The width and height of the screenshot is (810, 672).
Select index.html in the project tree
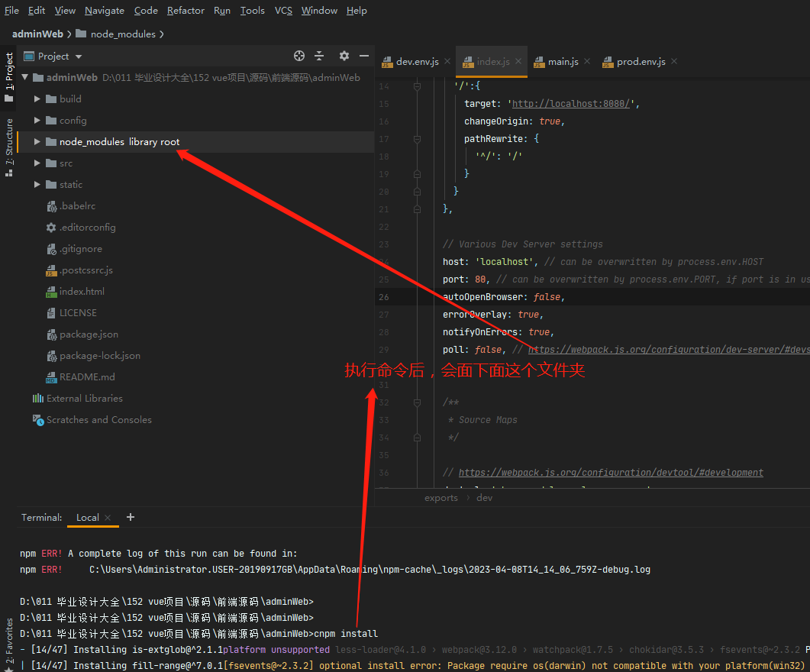tap(75, 291)
